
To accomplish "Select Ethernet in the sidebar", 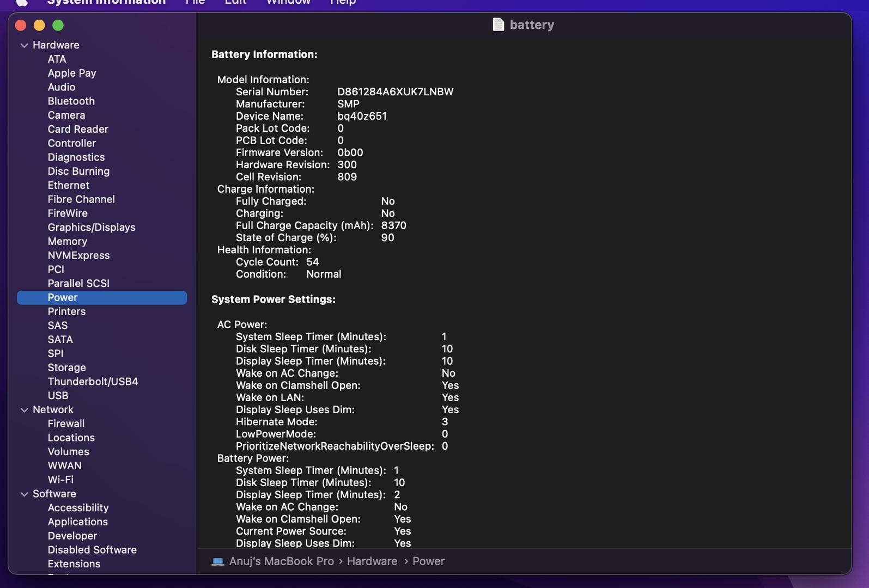I will point(69,185).
